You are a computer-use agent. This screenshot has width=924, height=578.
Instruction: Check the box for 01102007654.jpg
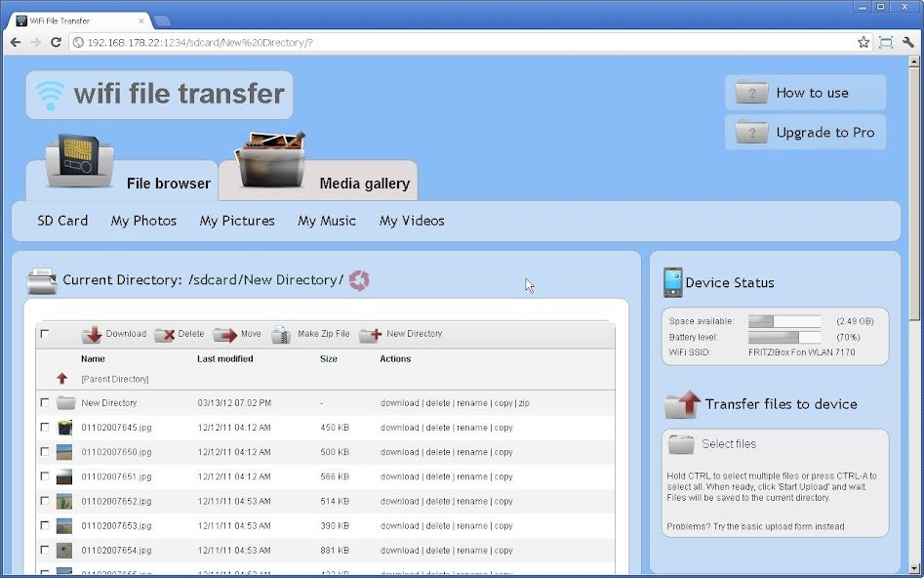(x=45, y=550)
